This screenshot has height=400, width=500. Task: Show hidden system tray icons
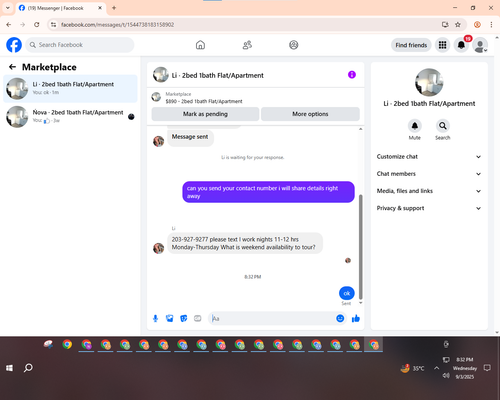point(436,368)
